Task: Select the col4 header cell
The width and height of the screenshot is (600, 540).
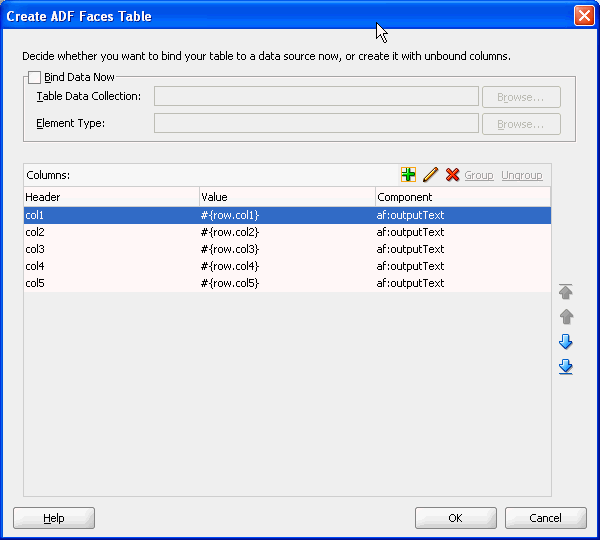Action: click(x=112, y=266)
